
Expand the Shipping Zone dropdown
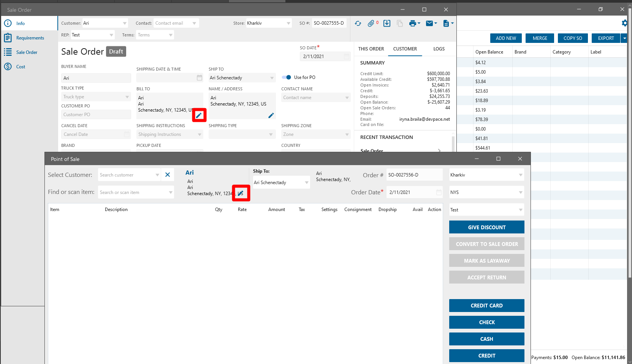click(x=347, y=135)
